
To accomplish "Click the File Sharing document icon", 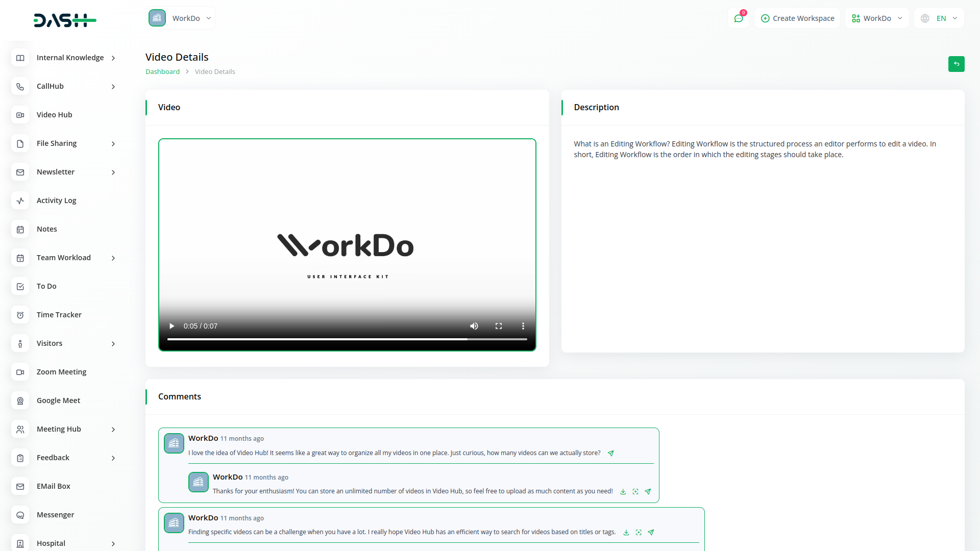I will pos(20,144).
